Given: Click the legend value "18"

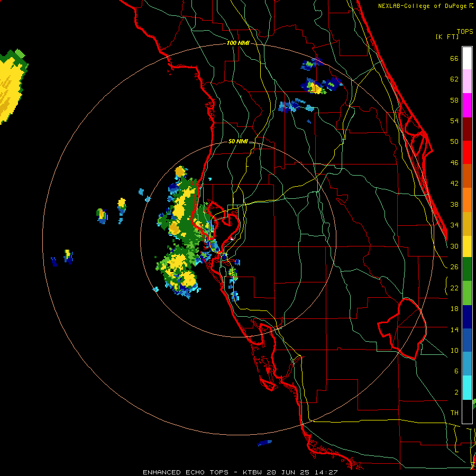Looking at the screenshot, I should pyautogui.click(x=454, y=309).
